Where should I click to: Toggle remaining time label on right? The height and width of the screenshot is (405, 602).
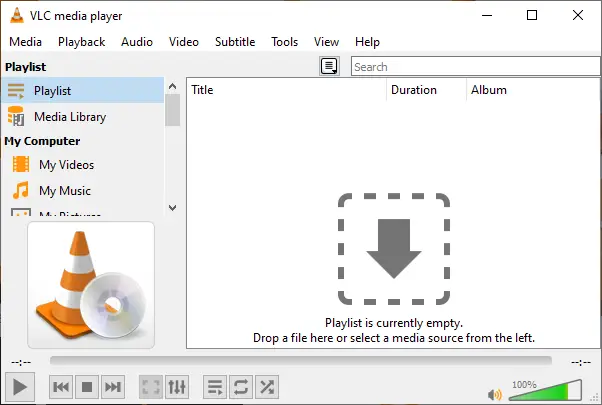tap(581, 362)
